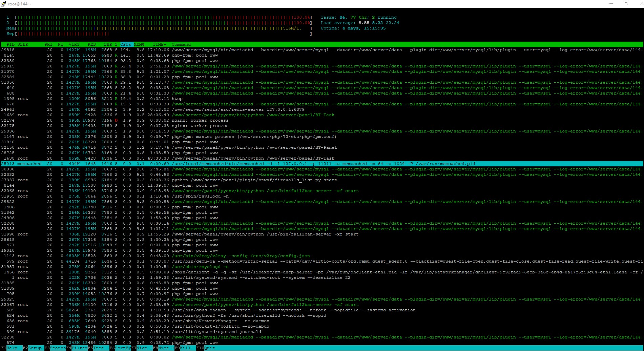Select polkitd process row PID 581
The width and height of the screenshot is (644, 351).
pyautogui.click(x=322, y=326)
